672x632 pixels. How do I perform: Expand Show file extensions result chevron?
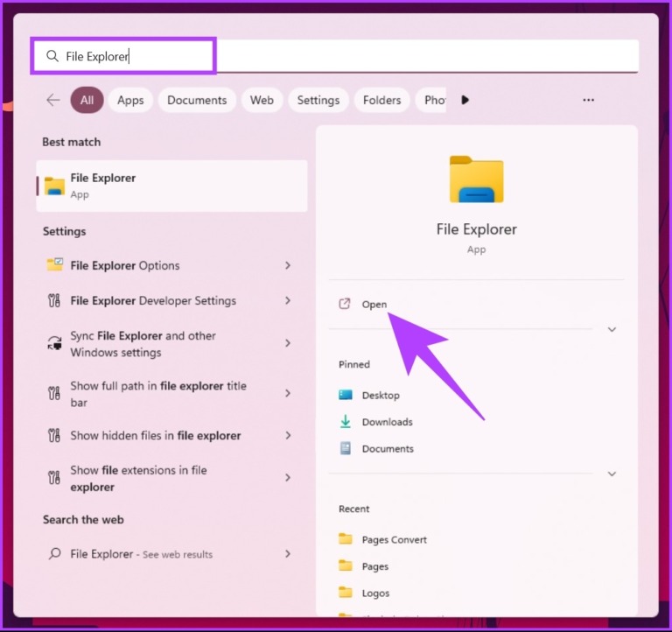[x=288, y=477]
